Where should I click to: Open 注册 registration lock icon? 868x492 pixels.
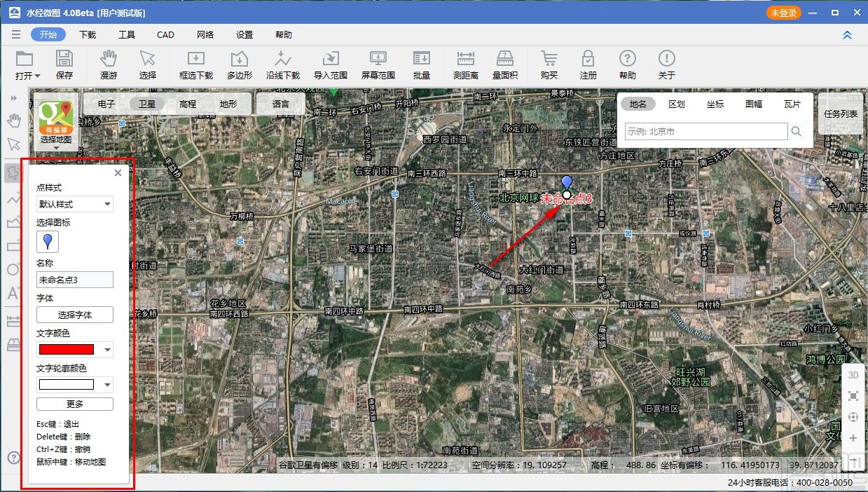click(x=588, y=65)
